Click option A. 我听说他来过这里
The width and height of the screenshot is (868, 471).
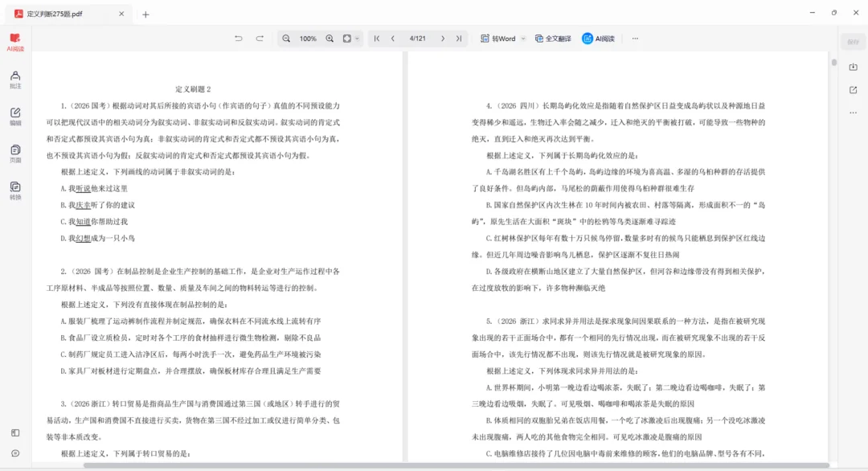click(x=94, y=189)
